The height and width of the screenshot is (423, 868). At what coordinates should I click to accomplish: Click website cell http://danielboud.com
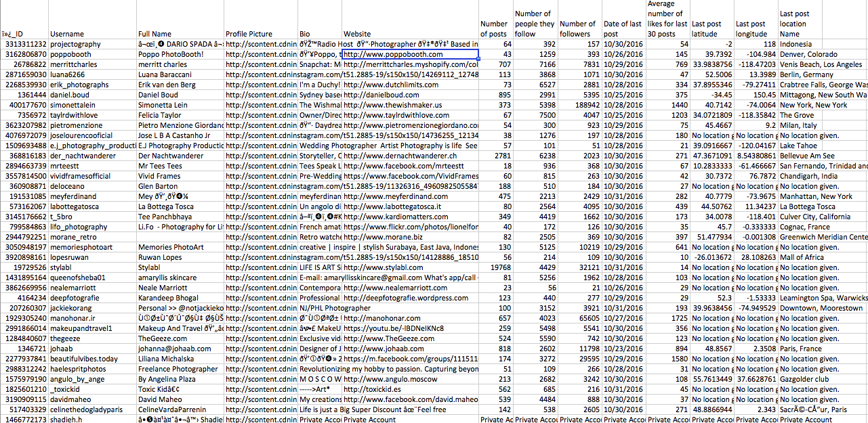pos(410,95)
